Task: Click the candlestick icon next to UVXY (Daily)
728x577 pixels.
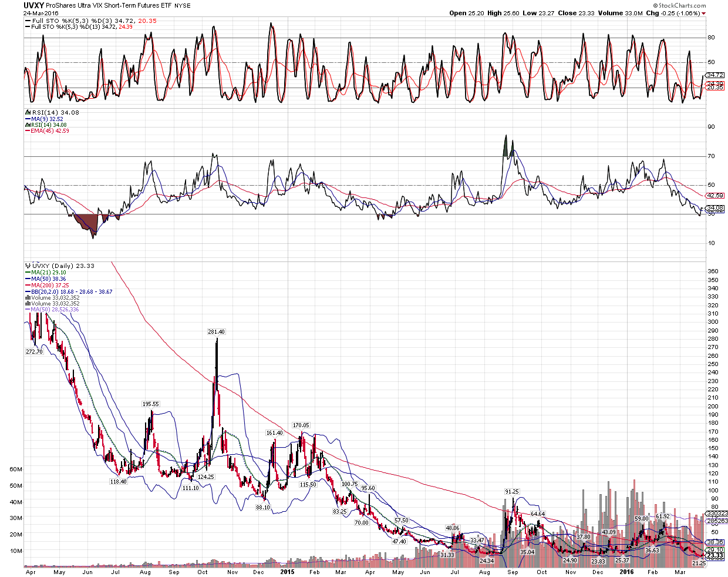Action: point(27,266)
